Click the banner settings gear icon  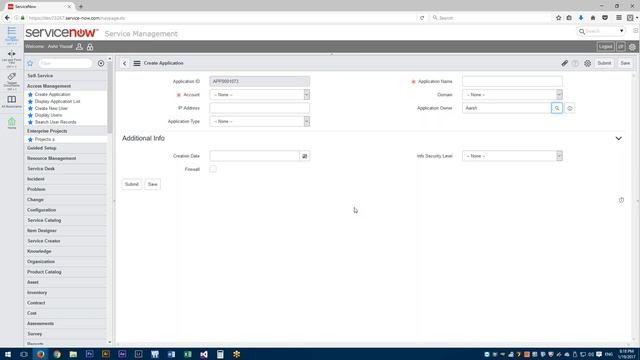[x=632, y=47]
